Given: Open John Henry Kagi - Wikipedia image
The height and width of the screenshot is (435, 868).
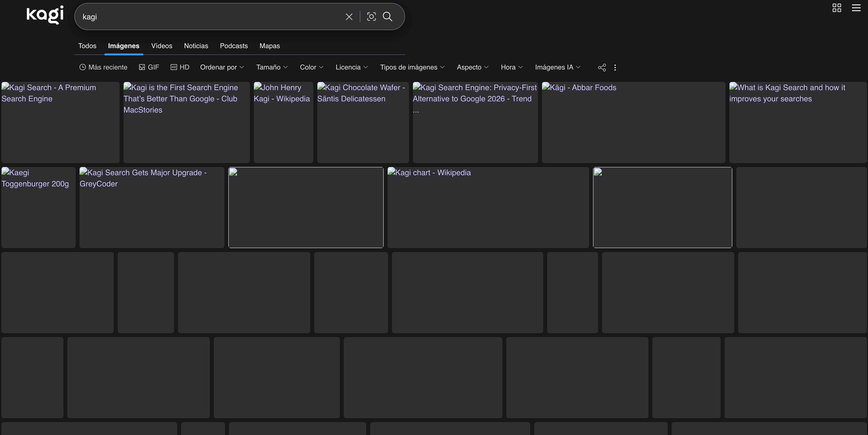Looking at the screenshot, I should coord(283,122).
